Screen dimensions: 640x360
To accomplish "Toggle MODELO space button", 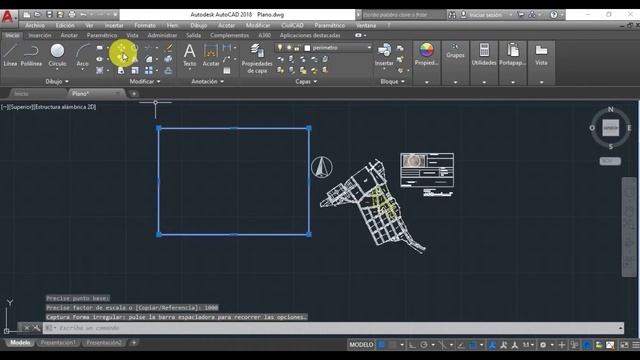I will tap(361, 345).
